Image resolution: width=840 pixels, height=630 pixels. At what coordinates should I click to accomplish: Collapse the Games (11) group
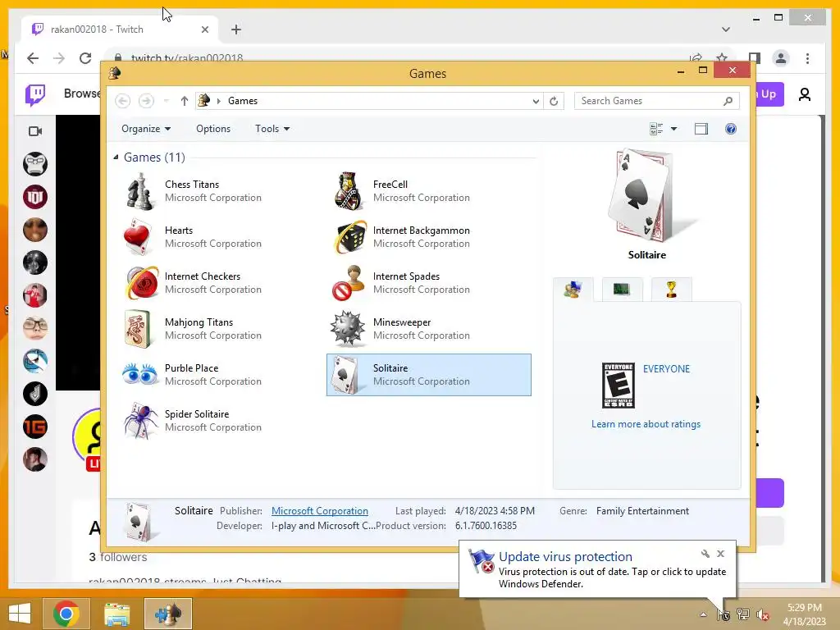pyautogui.click(x=116, y=157)
